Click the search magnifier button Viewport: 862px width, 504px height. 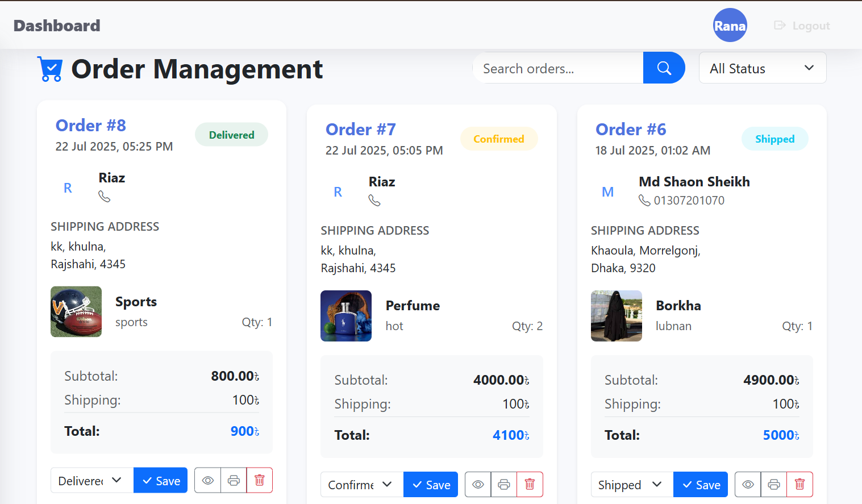coord(664,68)
